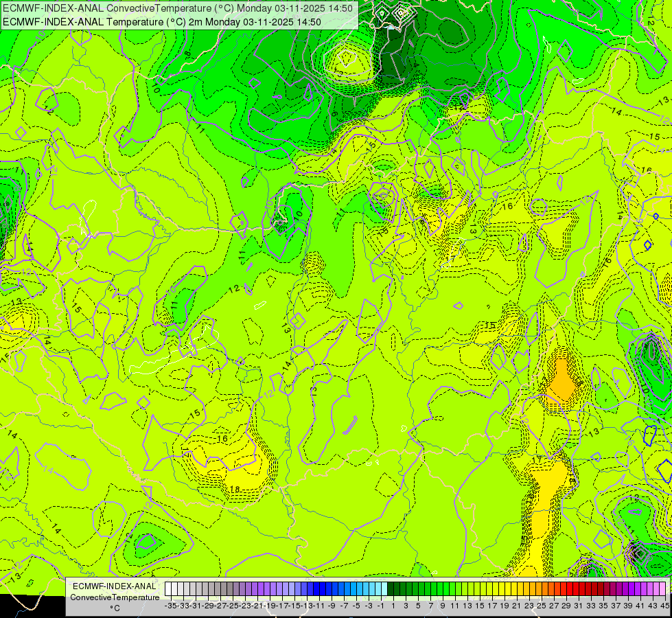The image size is (672, 618).
Task: Click the Temperature 2m title line
Action: tap(162, 22)
